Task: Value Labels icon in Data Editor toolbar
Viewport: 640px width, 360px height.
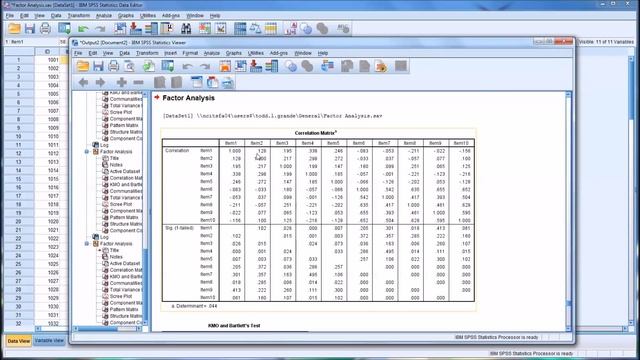Action: pyautogui.click(x=291, y=28)
